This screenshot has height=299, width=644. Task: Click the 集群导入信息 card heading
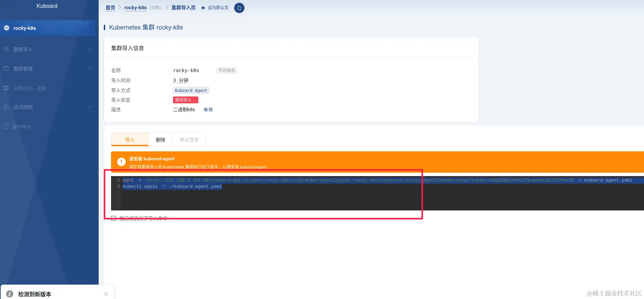click(128, 48)
